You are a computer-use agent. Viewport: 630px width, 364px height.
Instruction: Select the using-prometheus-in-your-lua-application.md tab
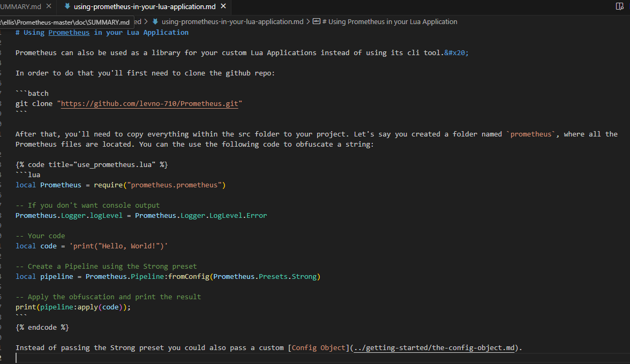click(145, 6)
